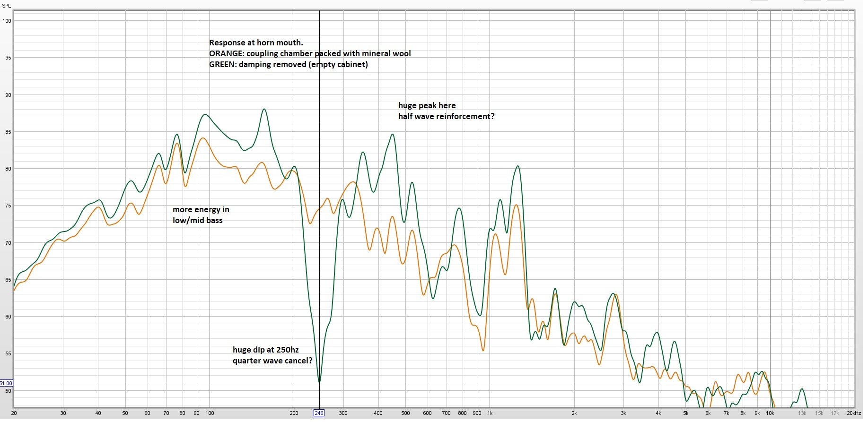This screenshot has width=868, height=422.
Task: Click the 800 Hz frequency axis label
Action: pyautogui.click(x=463, y=413)
